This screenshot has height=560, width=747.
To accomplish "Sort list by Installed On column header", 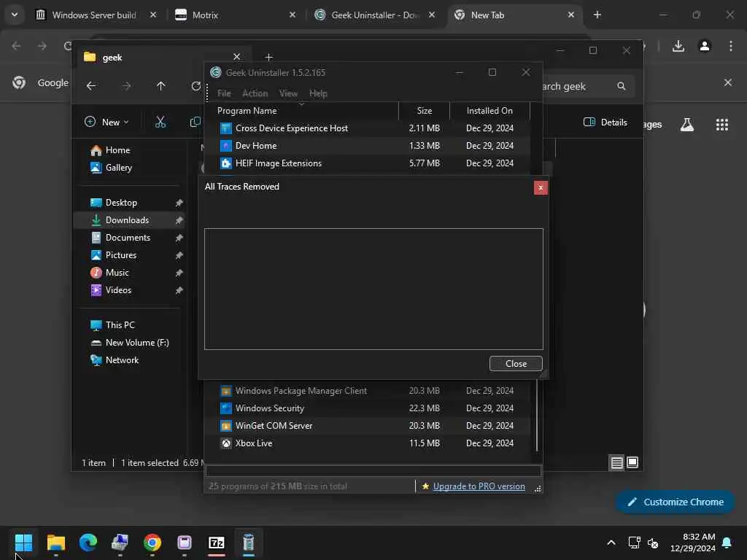I will click(489, 111).
